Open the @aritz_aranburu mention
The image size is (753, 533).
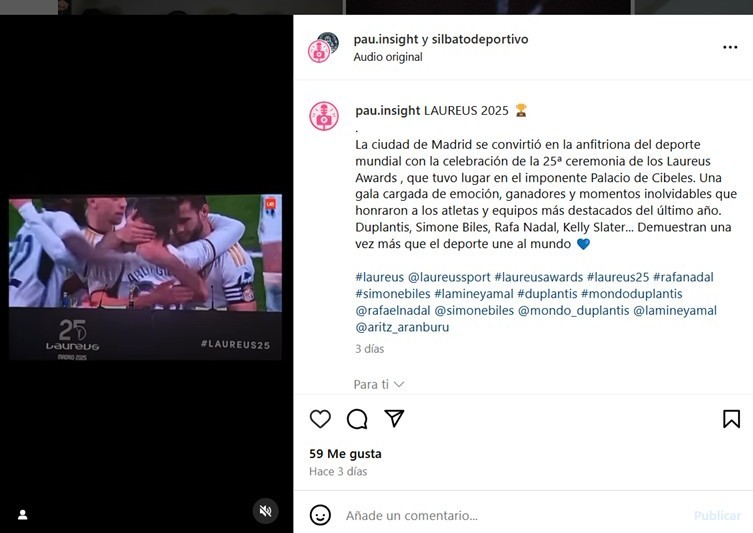coord(402,327)
